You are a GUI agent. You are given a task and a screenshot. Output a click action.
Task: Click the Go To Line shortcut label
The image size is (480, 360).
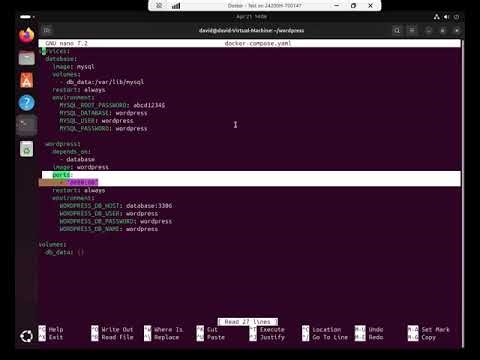(x=330, y=337)
